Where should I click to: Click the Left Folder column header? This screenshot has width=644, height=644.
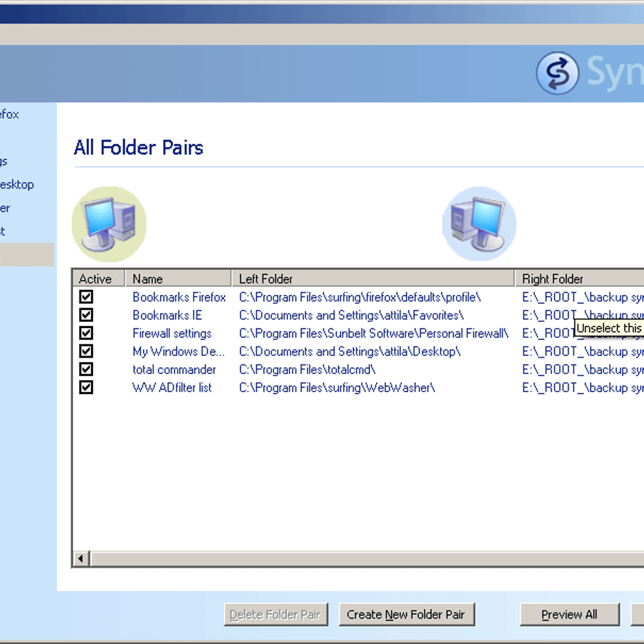click(x=372, y=279)
